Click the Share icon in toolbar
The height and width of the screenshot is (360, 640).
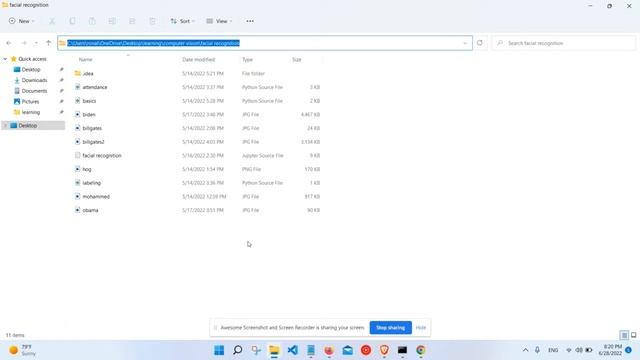[132, 21]
